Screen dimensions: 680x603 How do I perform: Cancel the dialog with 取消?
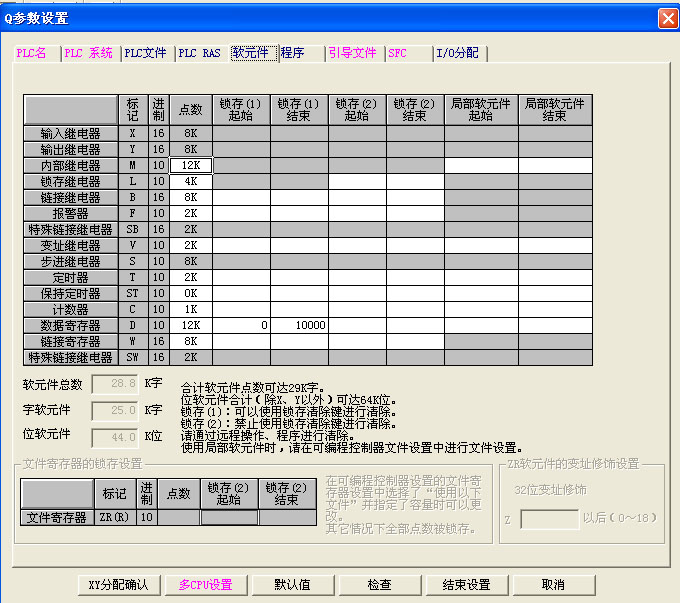coord(553,585)
